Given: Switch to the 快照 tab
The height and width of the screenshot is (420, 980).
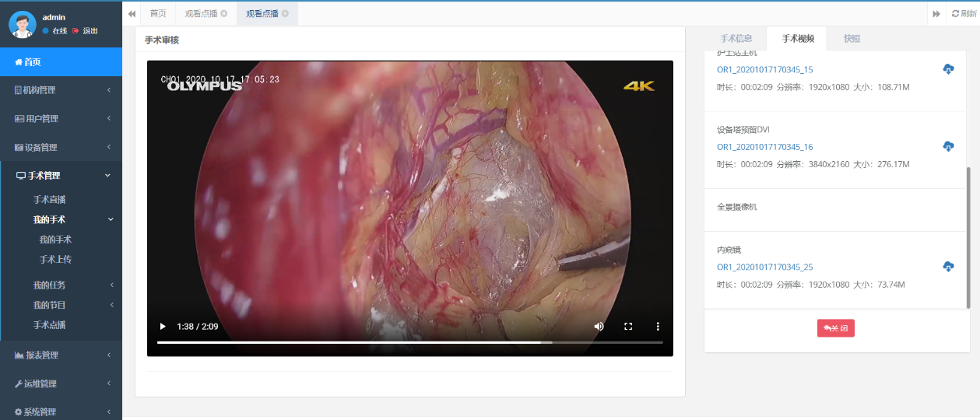Looking at the screenshot, I should [x=852, y=38].
